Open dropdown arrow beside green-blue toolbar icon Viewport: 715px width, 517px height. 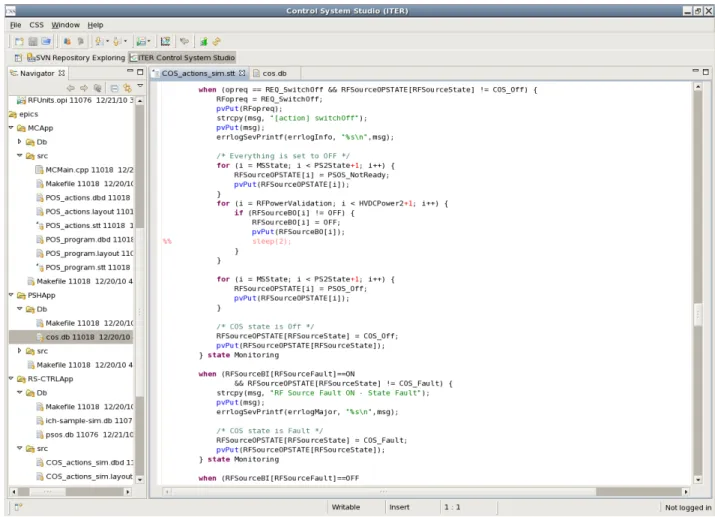coord(149,41)
